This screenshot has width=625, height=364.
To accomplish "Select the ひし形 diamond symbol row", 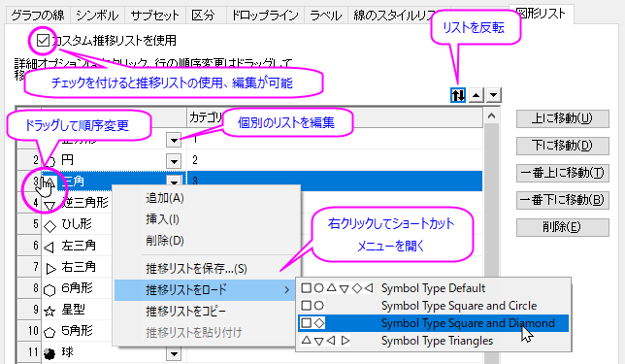I will (77, 224).
